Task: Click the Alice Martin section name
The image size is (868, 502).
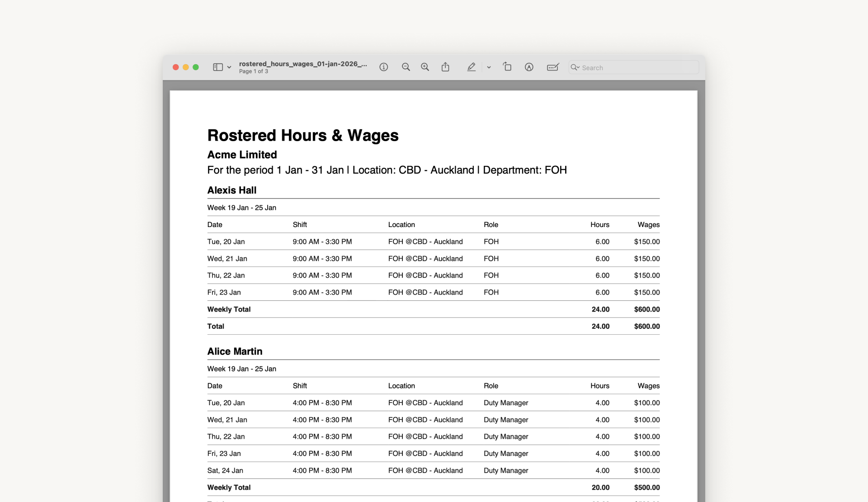Action: 234,351
